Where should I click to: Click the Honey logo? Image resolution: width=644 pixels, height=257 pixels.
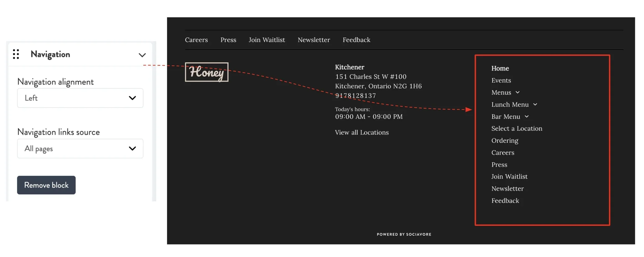click(x=207, y=72)
